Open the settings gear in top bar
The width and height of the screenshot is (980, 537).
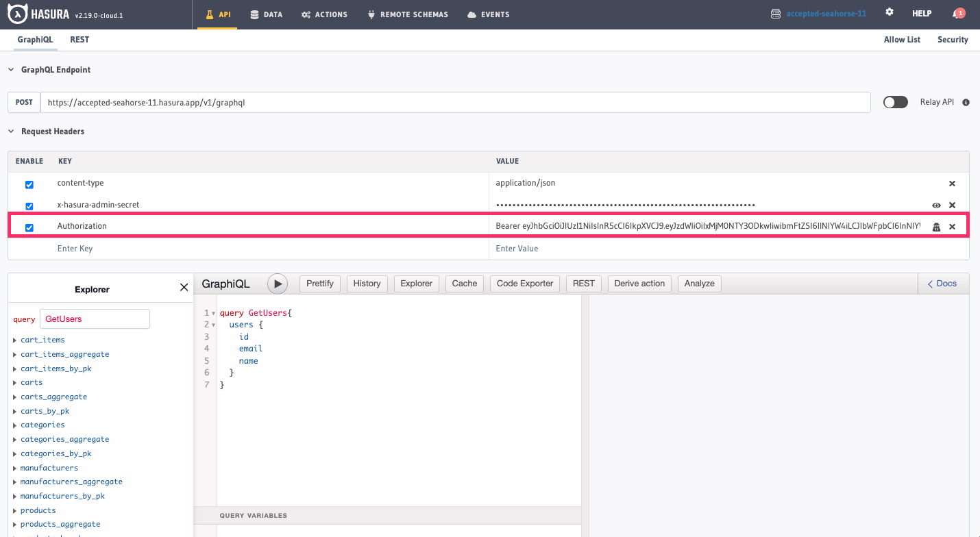889,12
